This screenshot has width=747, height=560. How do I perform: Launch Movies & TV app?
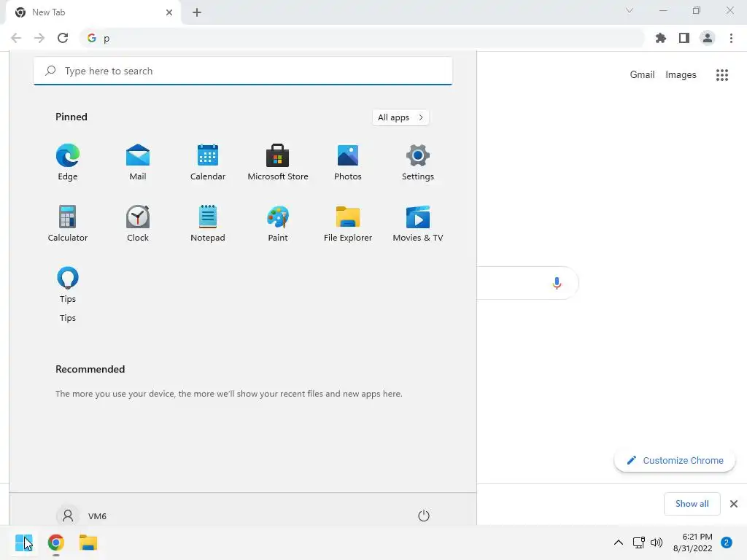pos(418,223)
